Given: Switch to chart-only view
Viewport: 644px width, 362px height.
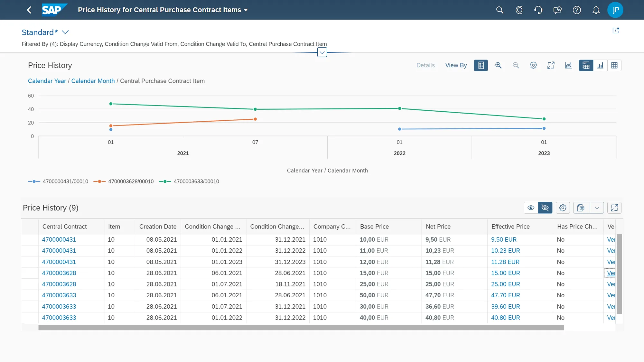Looking at the screenshot, I should (600, 65).
